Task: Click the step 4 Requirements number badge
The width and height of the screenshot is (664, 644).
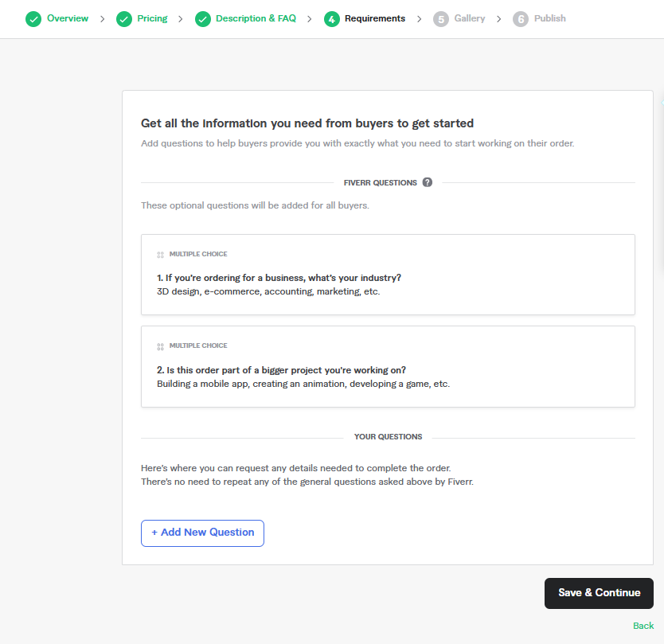Action: pyautogui.click(x=332, y=19)
